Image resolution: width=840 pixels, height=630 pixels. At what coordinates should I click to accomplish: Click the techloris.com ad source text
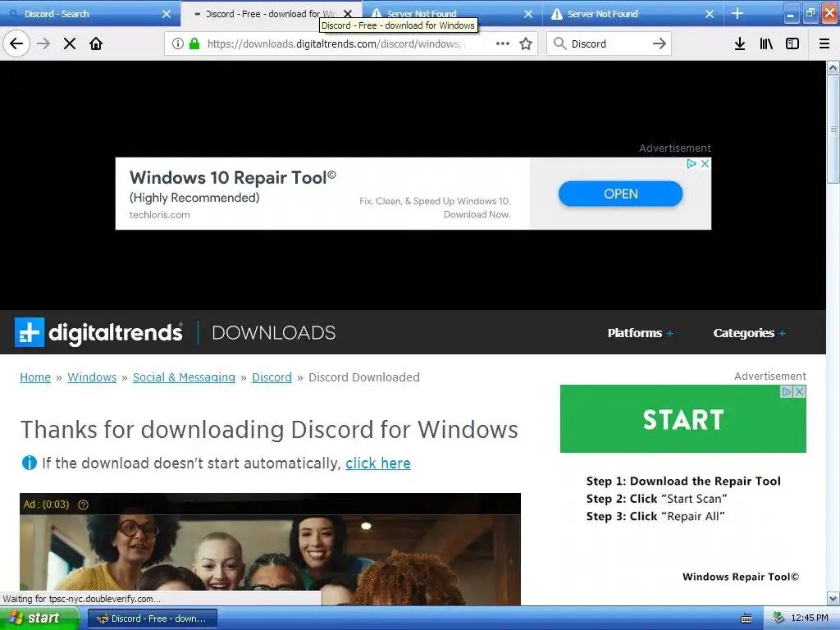coord(160,215)
